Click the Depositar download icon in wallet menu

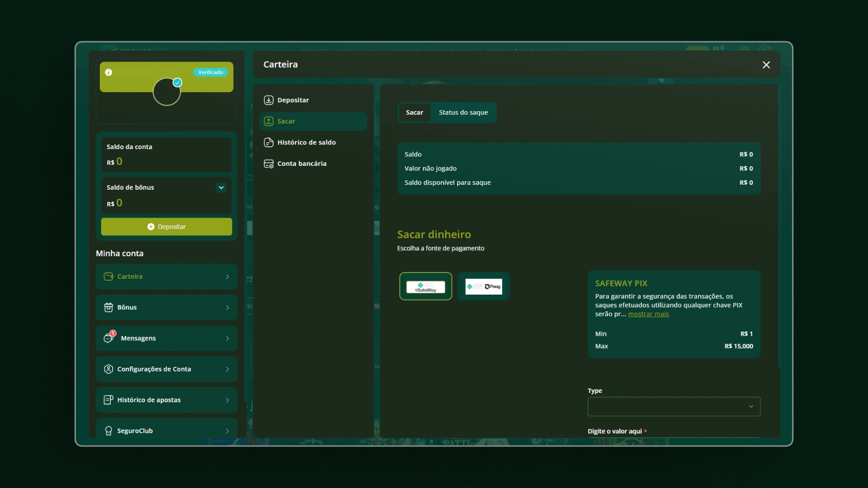coord(269,100)
